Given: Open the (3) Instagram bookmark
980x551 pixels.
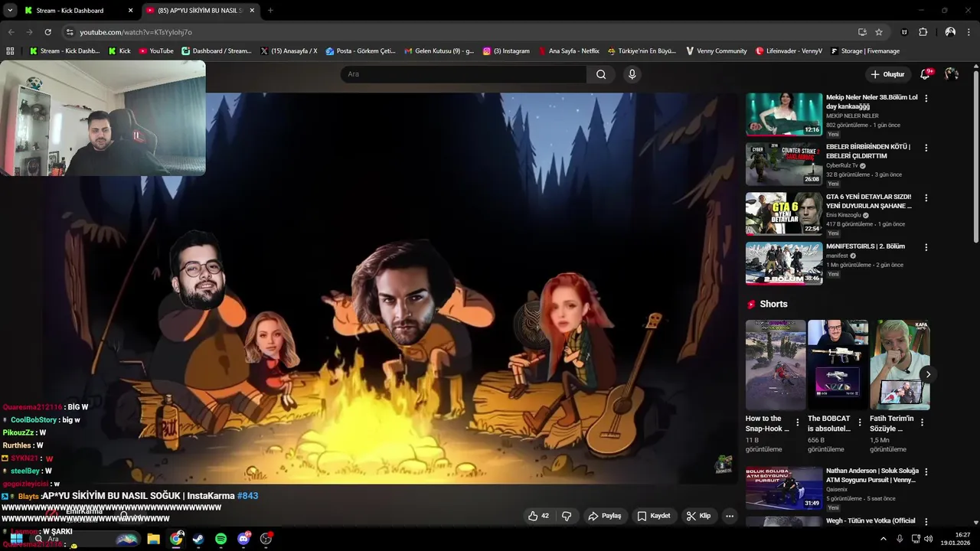Looking at the screenshot, I should pos(506,51).
